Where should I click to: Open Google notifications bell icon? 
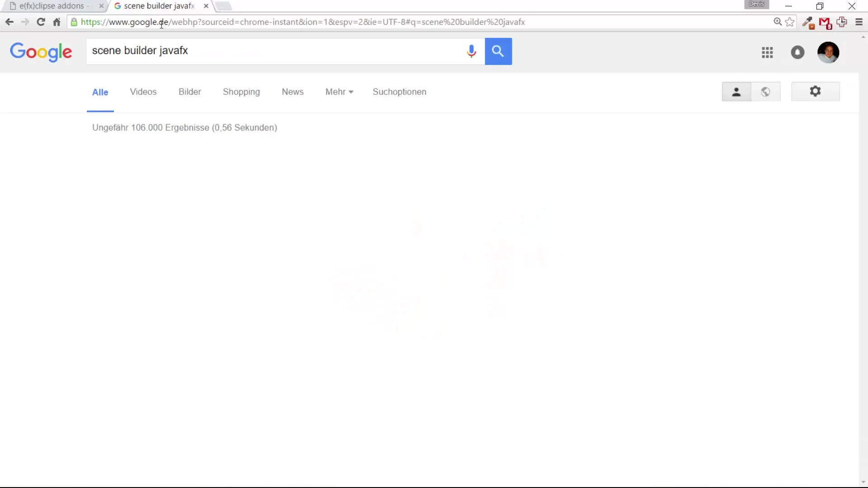point(797,52)
